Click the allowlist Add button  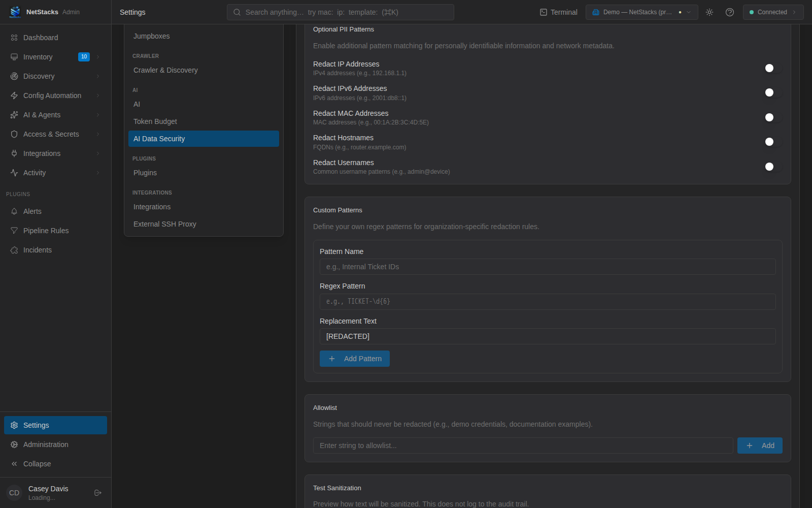(x=760, y=446)
